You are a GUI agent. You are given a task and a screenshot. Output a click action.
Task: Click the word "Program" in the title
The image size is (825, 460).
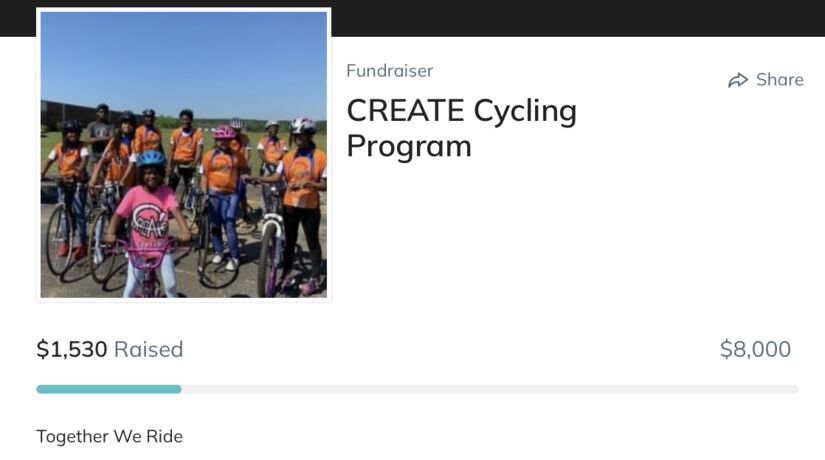[x=408, y=146]
